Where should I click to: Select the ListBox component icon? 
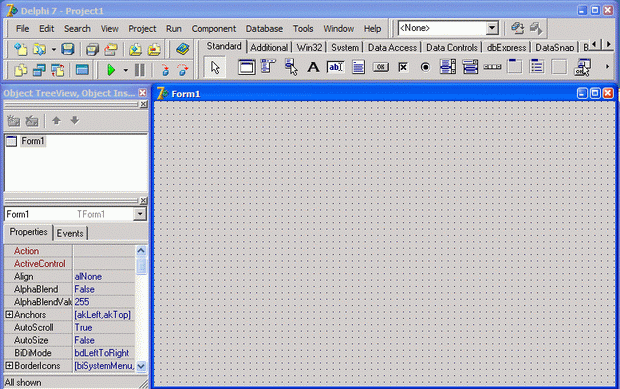(x=448, y=67)
